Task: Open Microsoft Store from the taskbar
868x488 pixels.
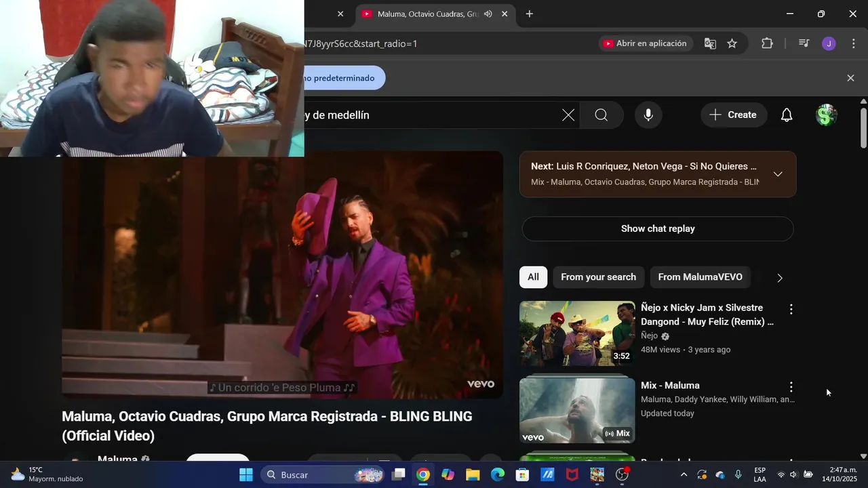Action: [x=522, y=474]
